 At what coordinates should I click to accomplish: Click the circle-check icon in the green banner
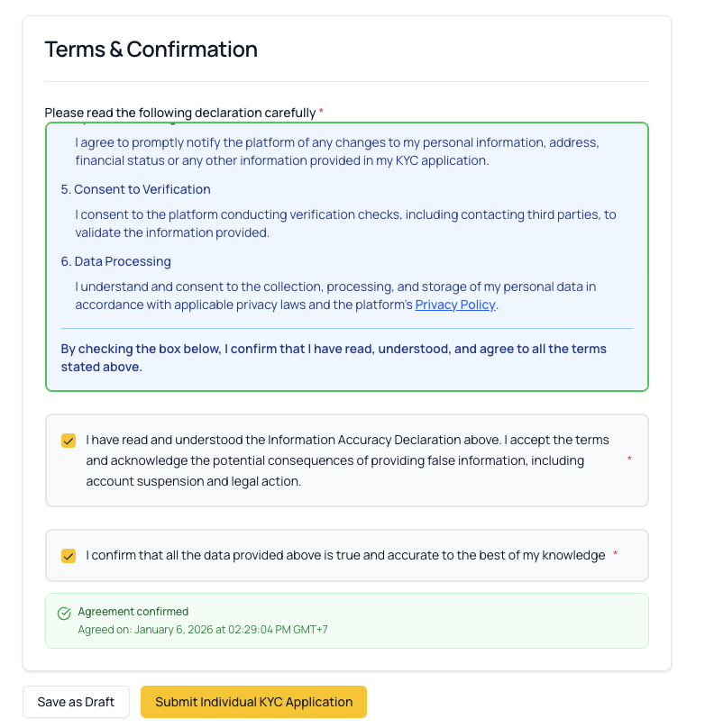[x=63, y=613]
